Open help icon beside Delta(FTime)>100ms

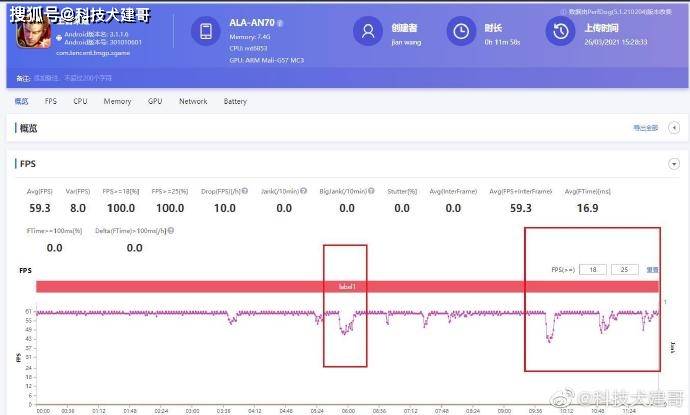(x=171, y=231)
